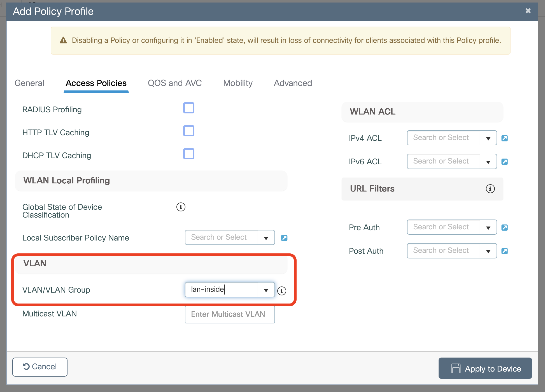Open the Advanced tab
The height and width of the screenshot is (392, 545).
293,83
